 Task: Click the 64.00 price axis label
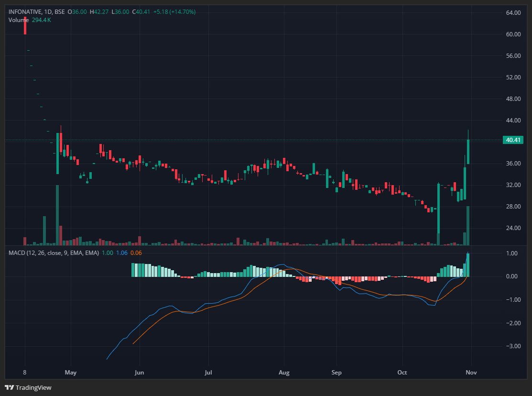513,13
